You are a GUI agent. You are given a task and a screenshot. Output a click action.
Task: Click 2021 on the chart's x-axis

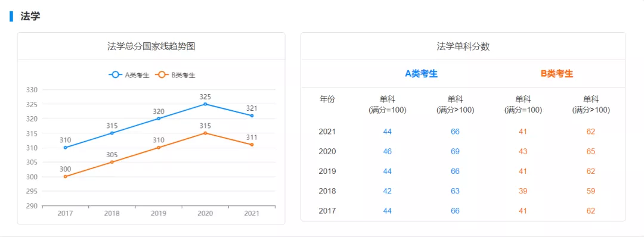252,213
